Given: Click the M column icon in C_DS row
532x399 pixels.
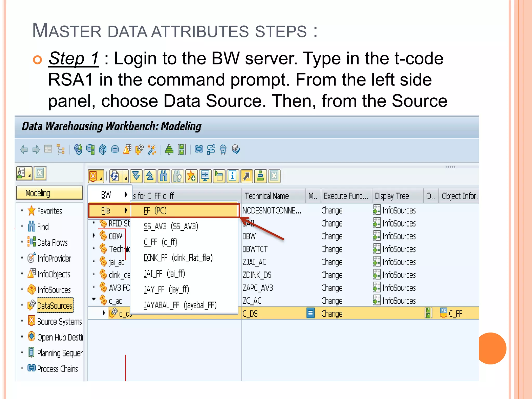Looking at the screenshot, I should pyautogui.click(x=311, y=313).
